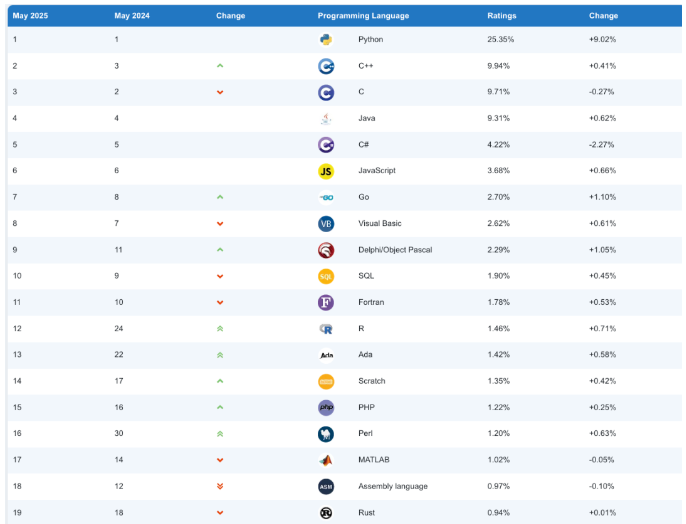Screen dimensions: 686x524
Task: Click the Ratings column header
Action: [x=502, y=16]
